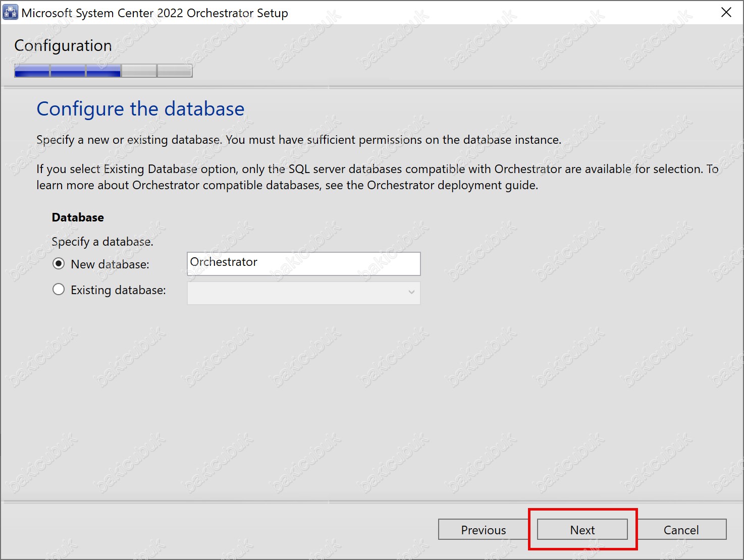Click the bold 'Database' section label
This screenshot has width=744, height=560.
tap(78, 217)
